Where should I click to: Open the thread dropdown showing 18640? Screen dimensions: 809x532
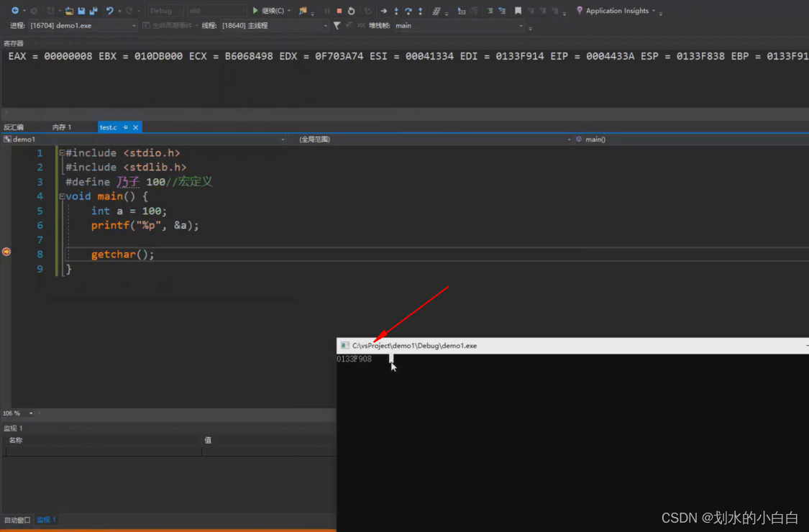pyautogui.click(x=274, y=25)
